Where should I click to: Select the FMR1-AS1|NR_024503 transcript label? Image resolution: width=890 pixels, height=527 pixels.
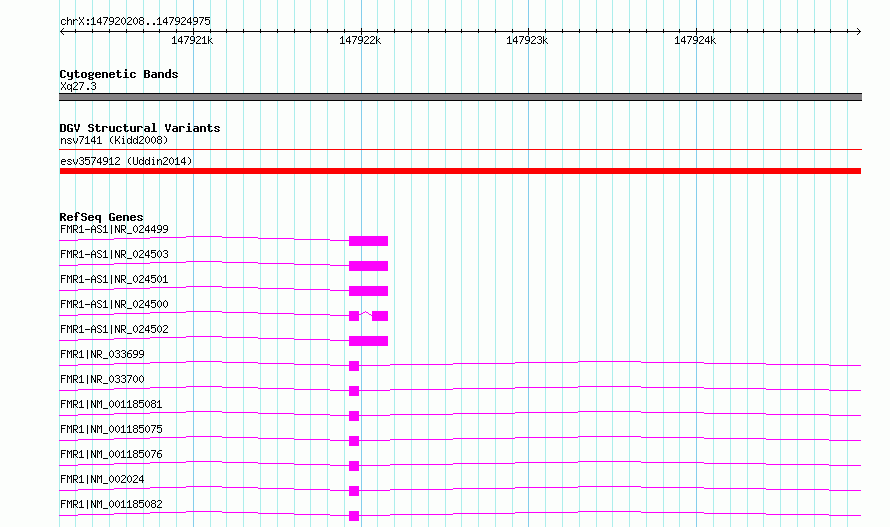(114, 254)
